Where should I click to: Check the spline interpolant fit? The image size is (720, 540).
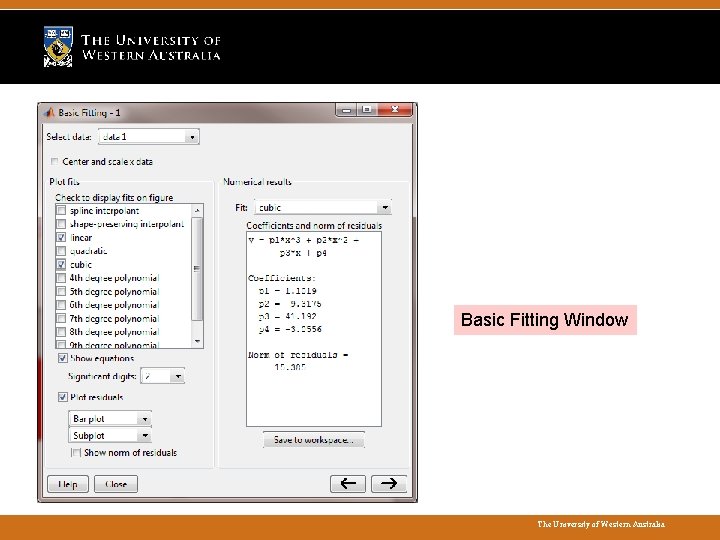[x=61, y=210]
